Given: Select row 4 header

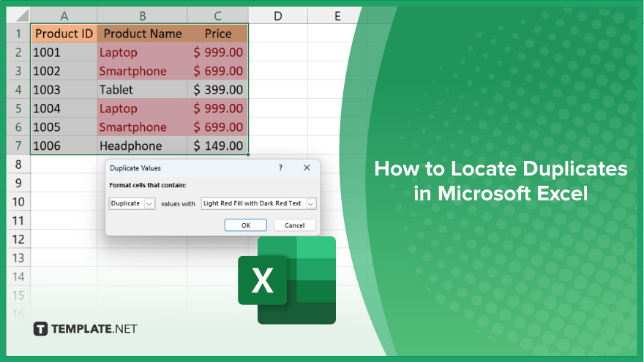Looking at the screenshot, I should 18,89.
